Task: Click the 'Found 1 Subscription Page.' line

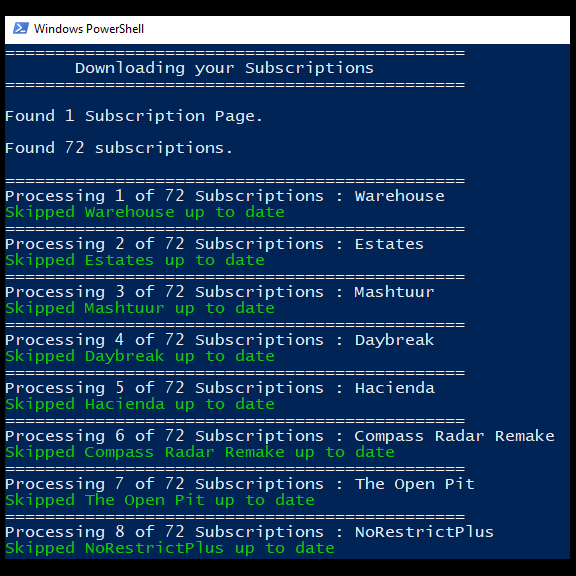Action: coord(134,116)
